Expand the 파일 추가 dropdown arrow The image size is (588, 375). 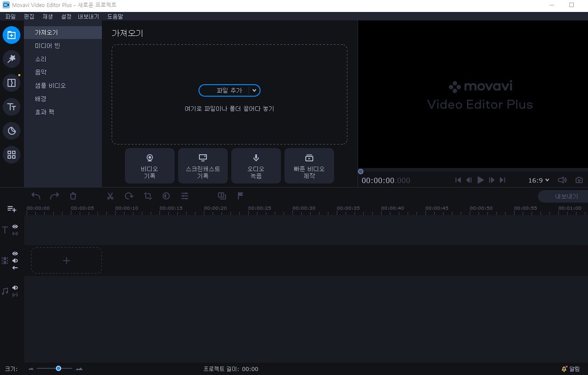pos(254,90)
